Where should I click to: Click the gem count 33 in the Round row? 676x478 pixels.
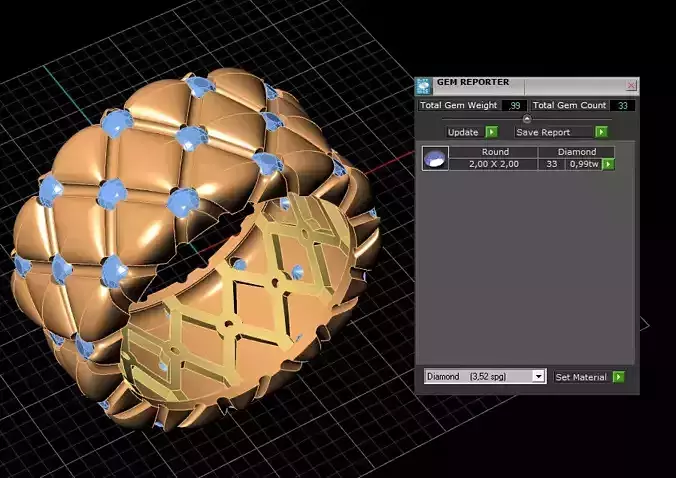point(551,164)
